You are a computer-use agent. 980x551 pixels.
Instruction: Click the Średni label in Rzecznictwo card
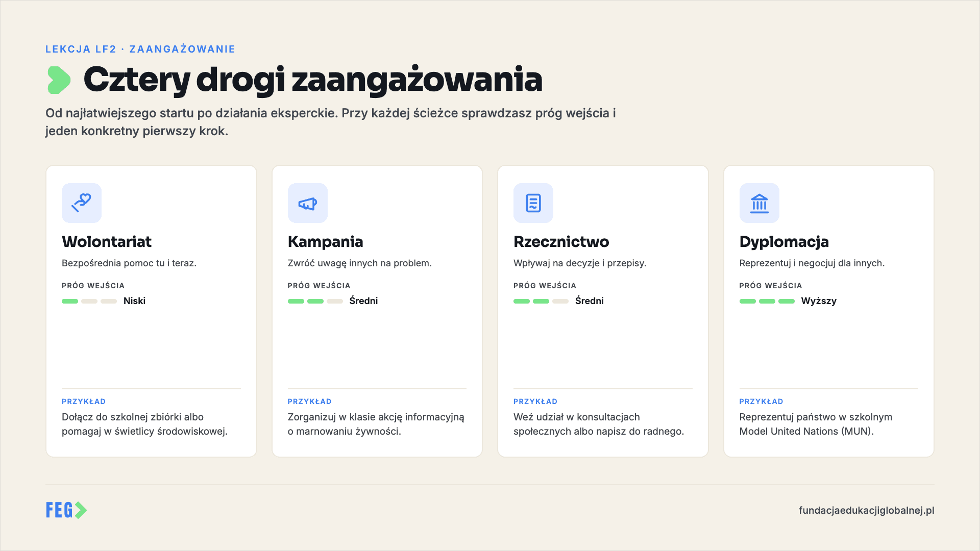point(590,300)
